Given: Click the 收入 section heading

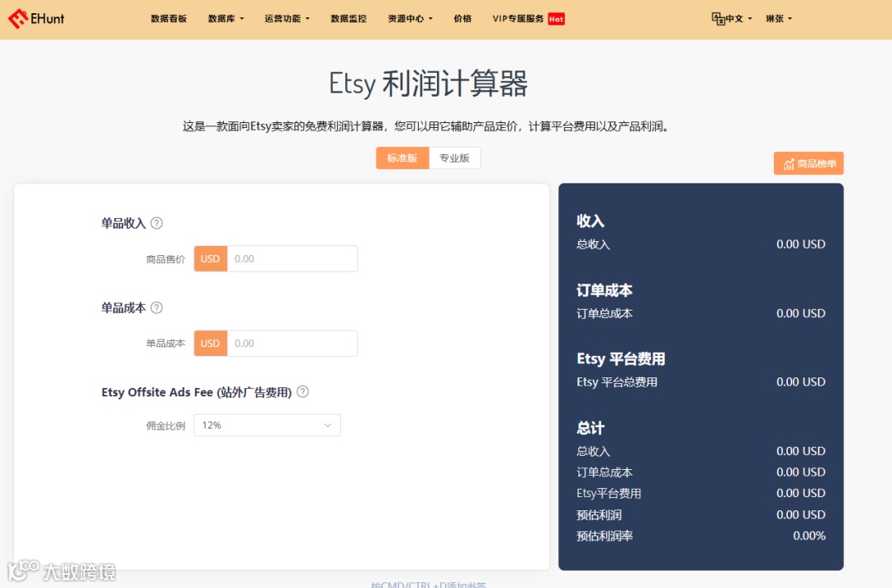Looking at the screenshot, I should [x=590, y=221].
